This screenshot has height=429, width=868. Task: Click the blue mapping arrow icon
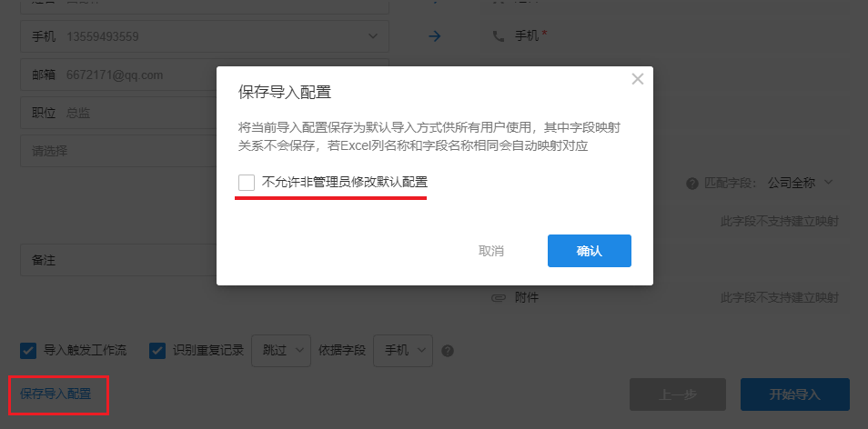(x=435, y=36)
